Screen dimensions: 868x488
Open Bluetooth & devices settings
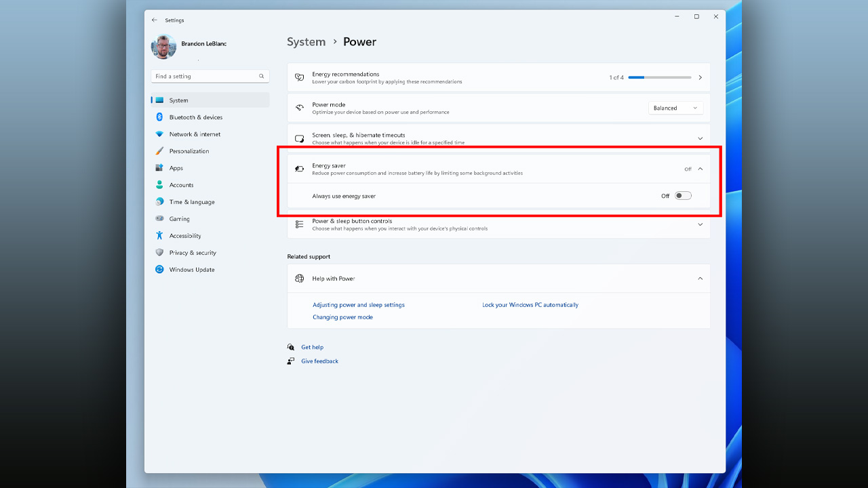pos(210,117)
